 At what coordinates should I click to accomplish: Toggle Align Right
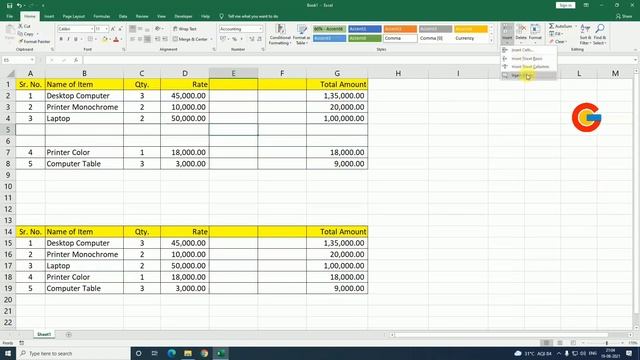[147, 39]
